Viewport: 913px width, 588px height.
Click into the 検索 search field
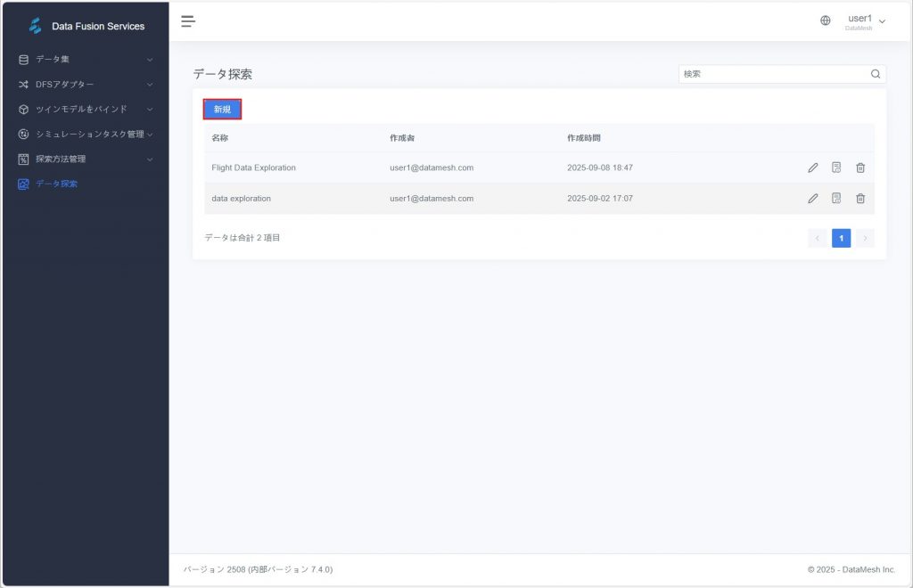pos(771,74)
